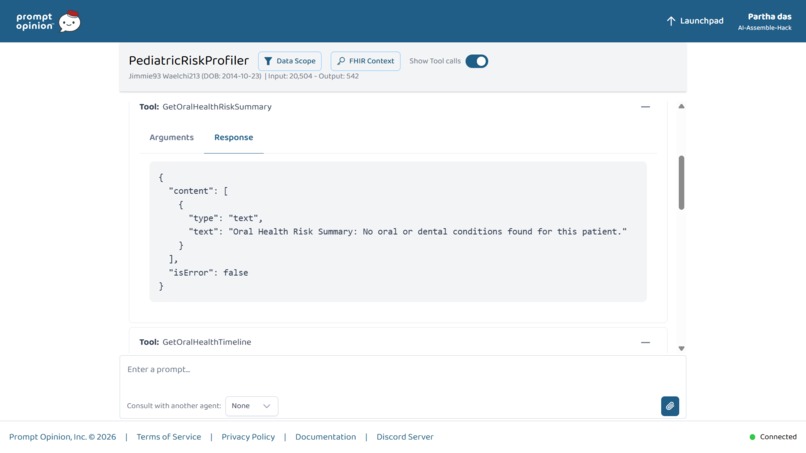Select the Response tab
The image size is (806, 453).
click(233, 137)
